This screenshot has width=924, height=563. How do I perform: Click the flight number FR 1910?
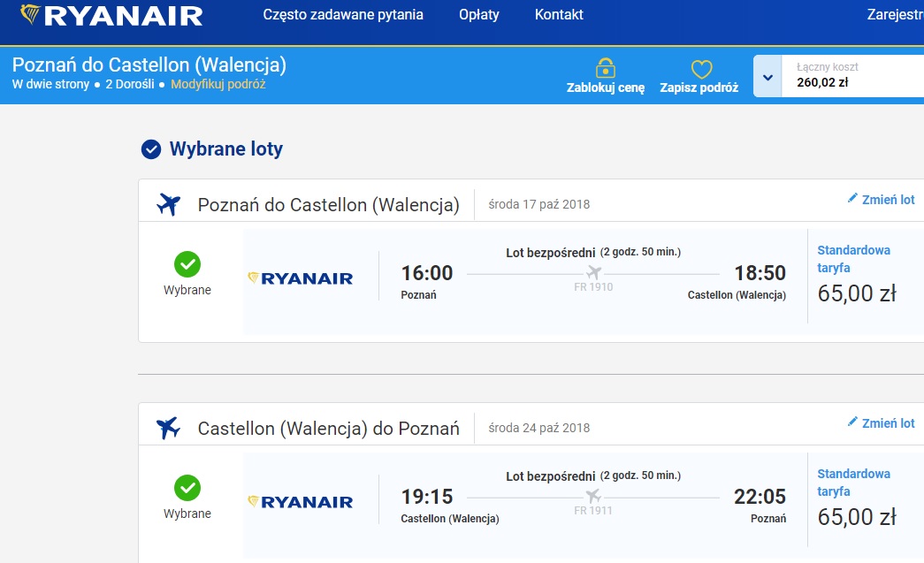click(593, 287)
